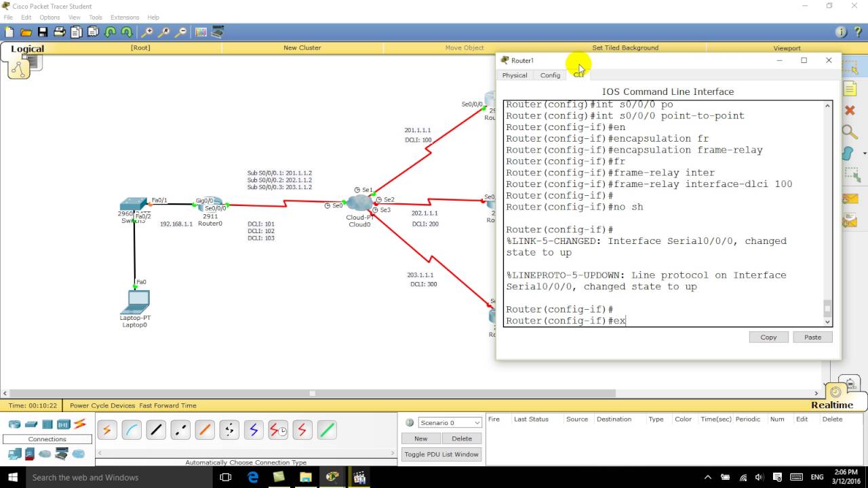Screen dimensions: 868x488
Task: Switch to Router1 Config tab
Action: point(550,75)
